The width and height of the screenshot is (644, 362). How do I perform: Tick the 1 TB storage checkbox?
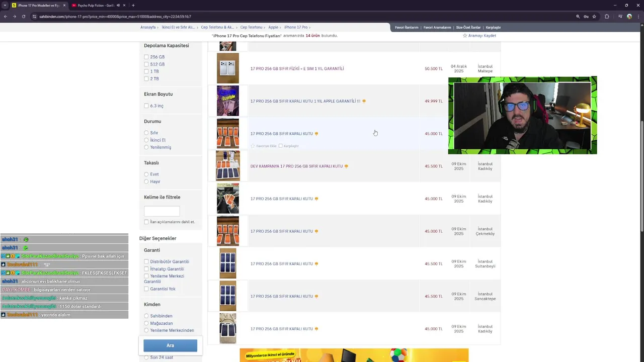click(x=146, y=71)
